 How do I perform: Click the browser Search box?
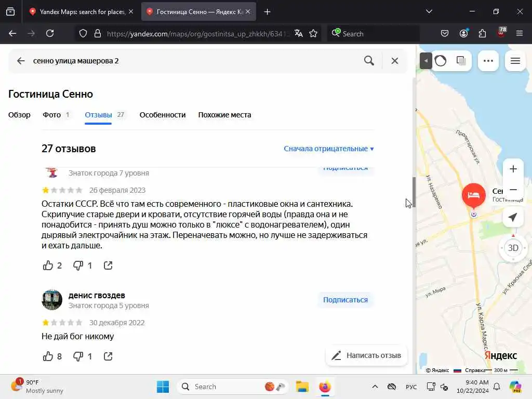point(373,34)
